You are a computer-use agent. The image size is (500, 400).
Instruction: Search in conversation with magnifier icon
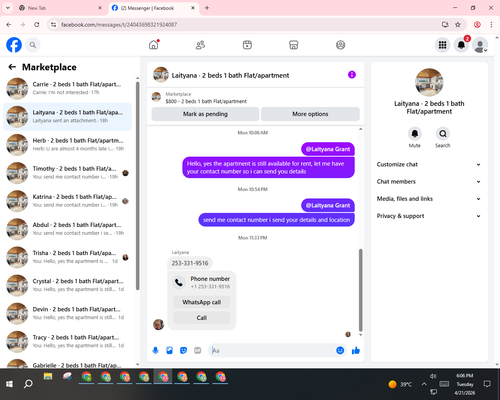[x=443, y=134]
